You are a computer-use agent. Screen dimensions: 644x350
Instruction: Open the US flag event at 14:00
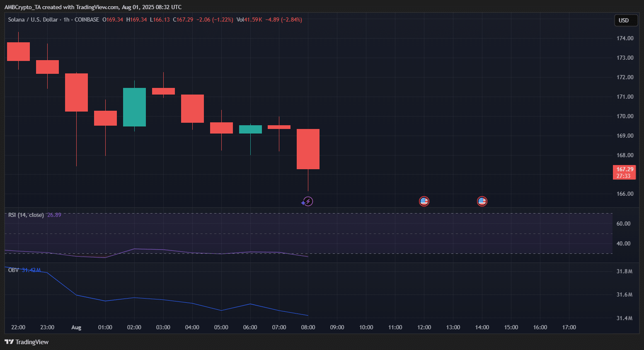(482, 202)
